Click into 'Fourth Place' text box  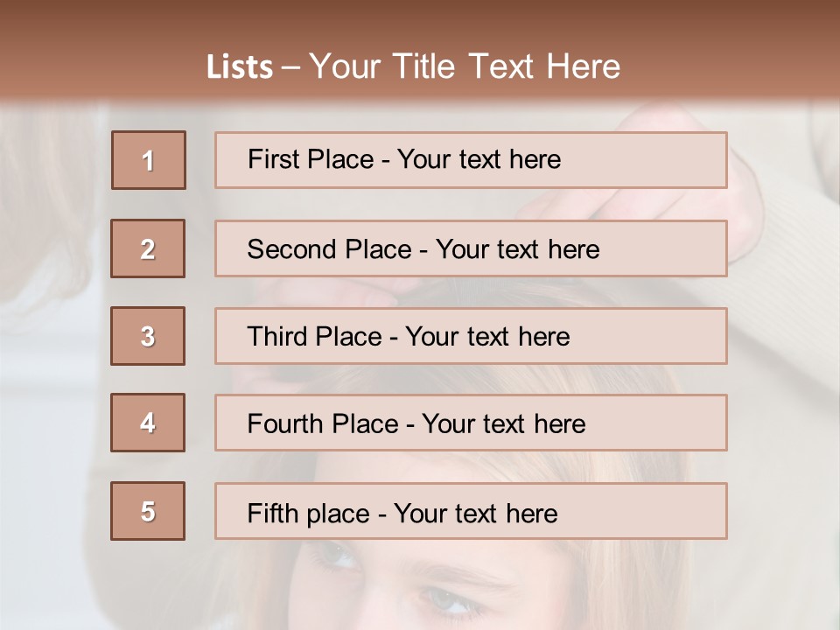(x=471, y=423)
